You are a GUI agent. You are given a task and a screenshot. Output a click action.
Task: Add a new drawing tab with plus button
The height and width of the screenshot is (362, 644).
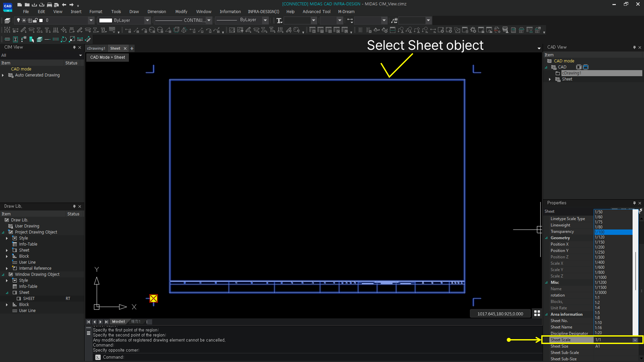pos(132,48)
